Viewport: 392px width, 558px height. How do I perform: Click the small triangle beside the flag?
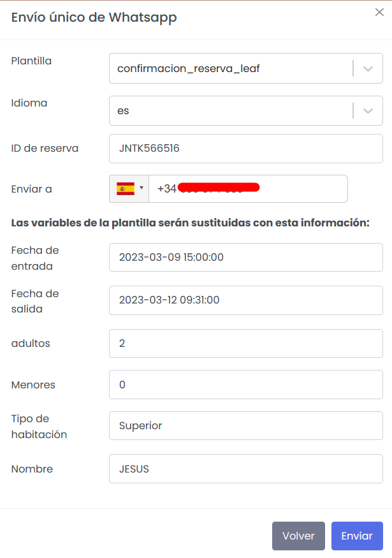142,188
